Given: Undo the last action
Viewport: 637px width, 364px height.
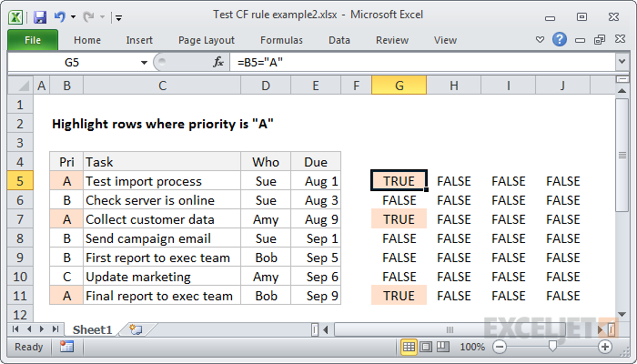Looking at the screenshot, I should 59,16.
